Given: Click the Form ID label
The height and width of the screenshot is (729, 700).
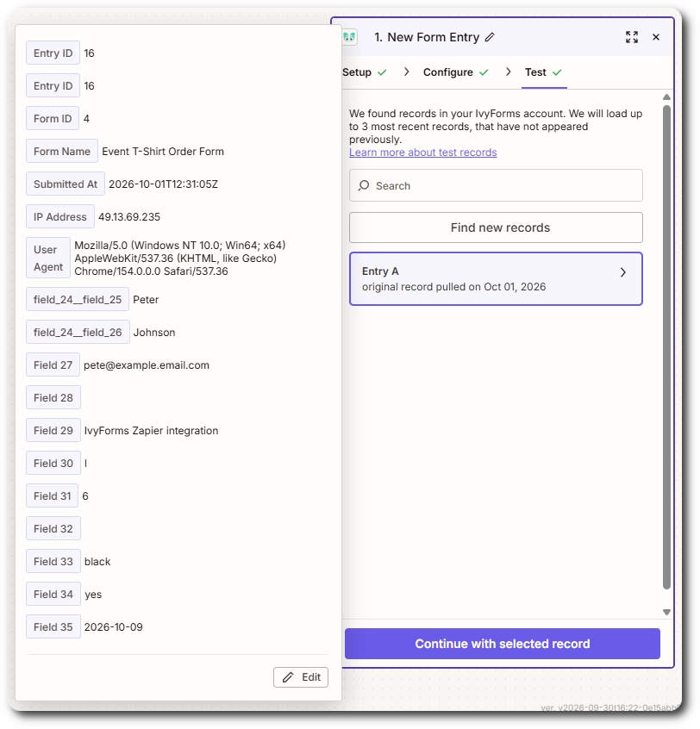Looking at the screenshot, I should [53, 119].
